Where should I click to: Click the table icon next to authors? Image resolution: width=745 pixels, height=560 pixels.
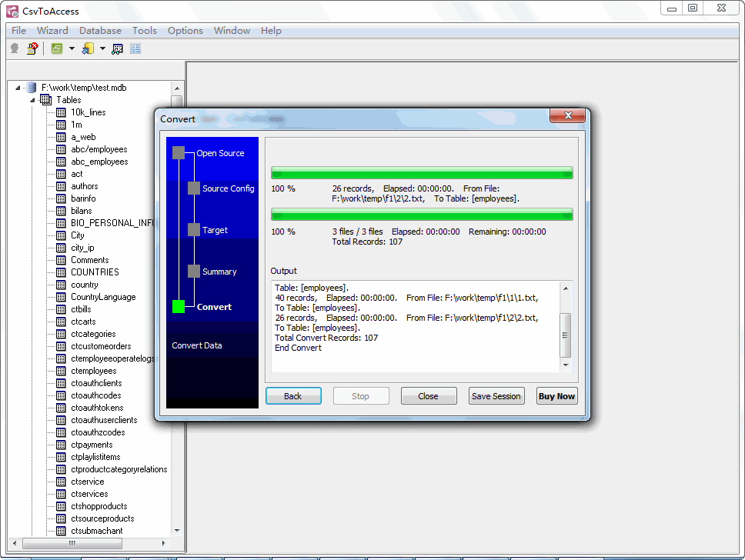pyautogui.click(x=61, y=186)
